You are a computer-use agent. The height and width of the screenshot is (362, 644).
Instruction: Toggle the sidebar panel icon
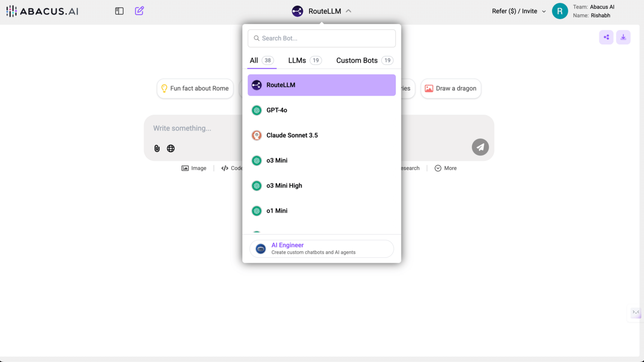pos(119,11)
